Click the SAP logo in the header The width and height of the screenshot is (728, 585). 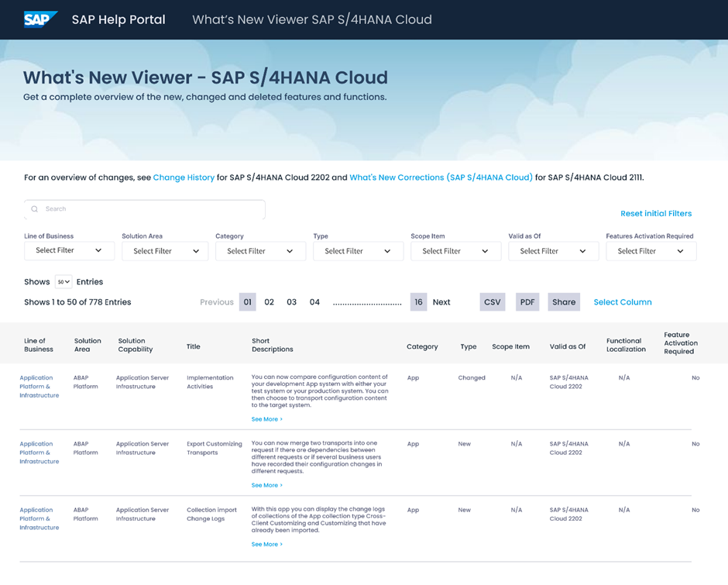[40, 19]
